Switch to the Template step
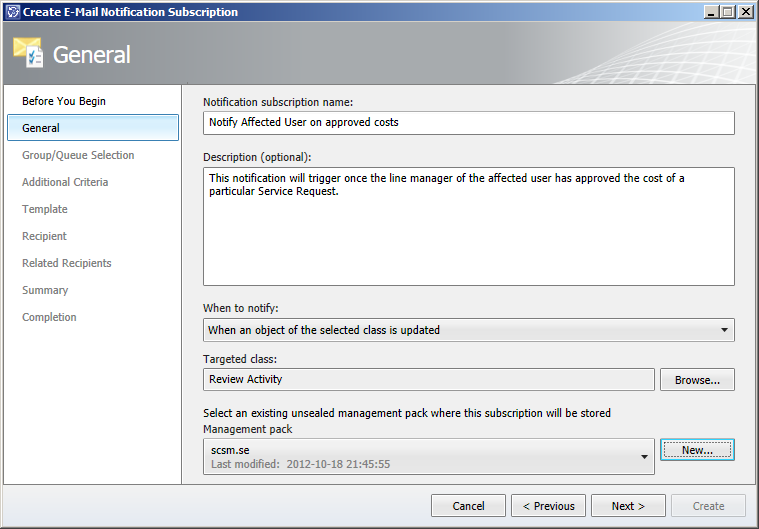The width and height of the screenshot is (759, 529). pyautogui.click(x=45, y=210)
